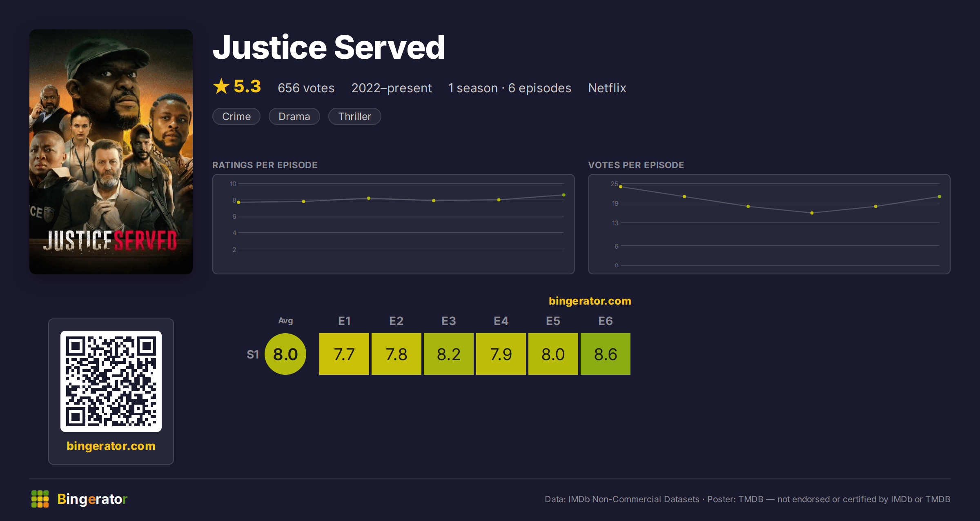980x521 pixels.
Task: Select the Drama genre tag
Action: click(294, 116)
